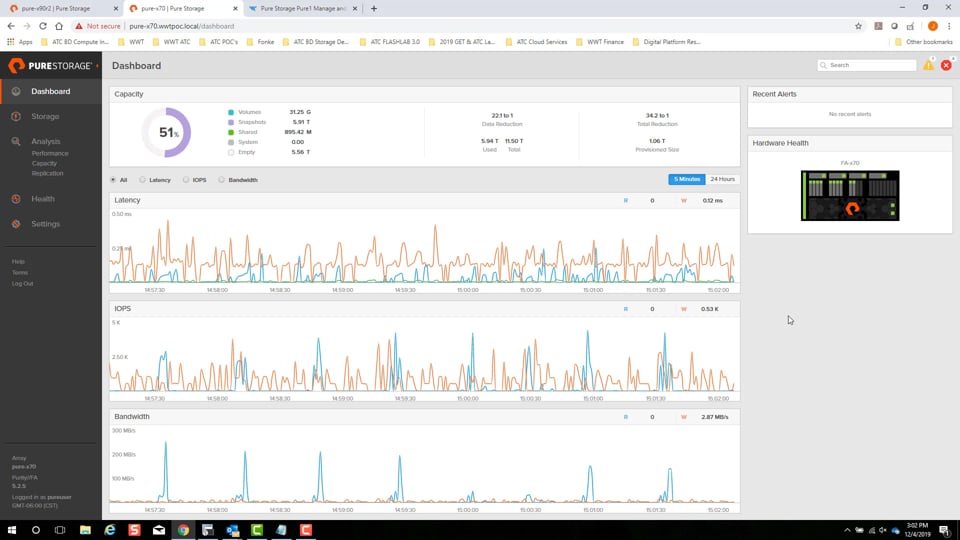The width and height of the screenshot is (960, 540).
Task: Click the Not secure warning indicator
Action: tap(97, 26)
